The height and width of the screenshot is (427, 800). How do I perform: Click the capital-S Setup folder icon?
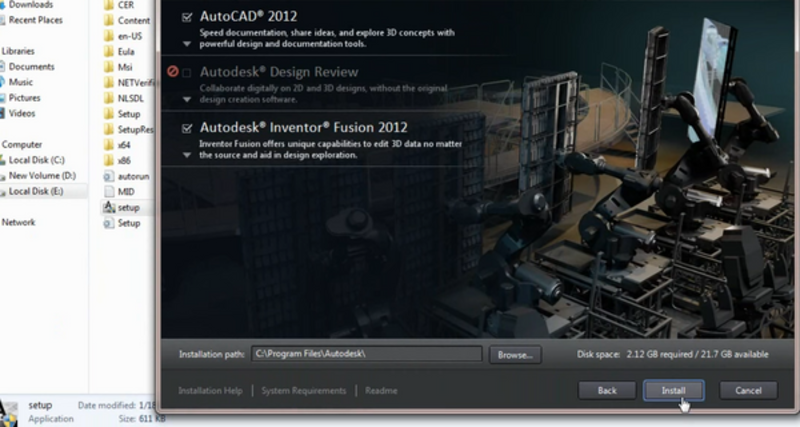109,114
